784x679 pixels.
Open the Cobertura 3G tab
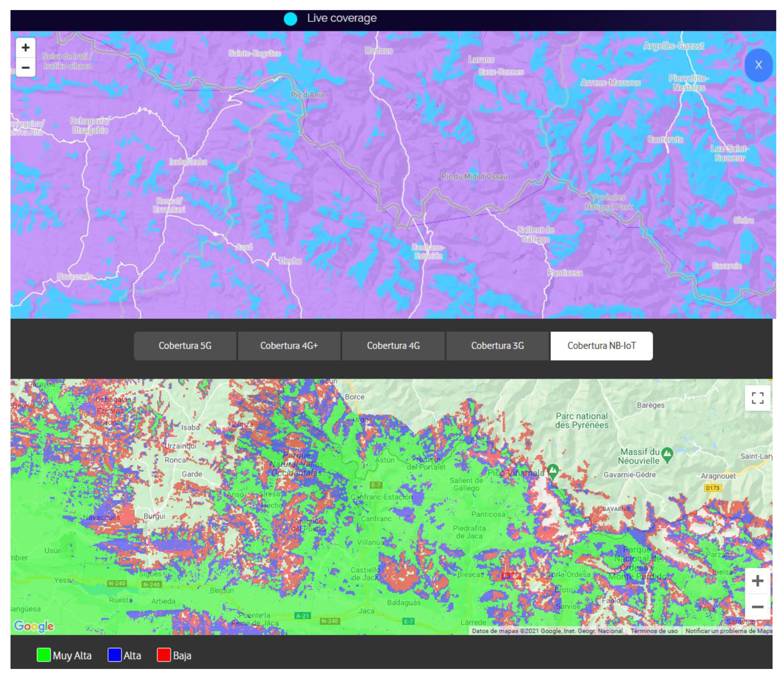coord(497,346)
